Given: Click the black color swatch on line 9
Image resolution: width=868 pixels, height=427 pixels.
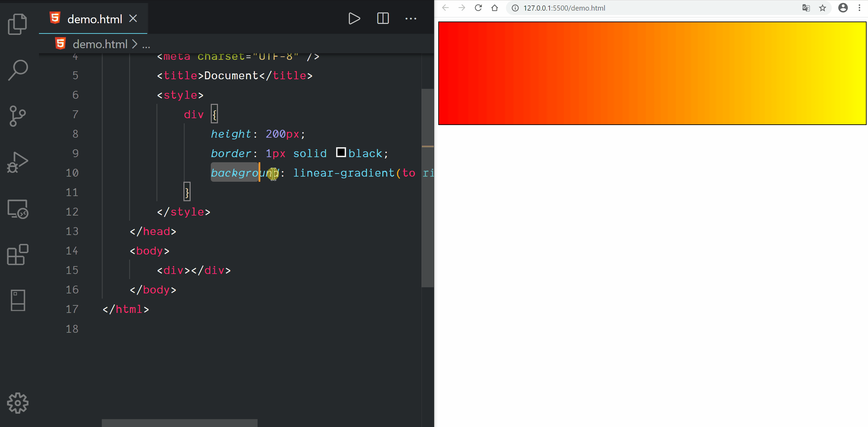Looking at the screenshot, I should tap(341, 152).
